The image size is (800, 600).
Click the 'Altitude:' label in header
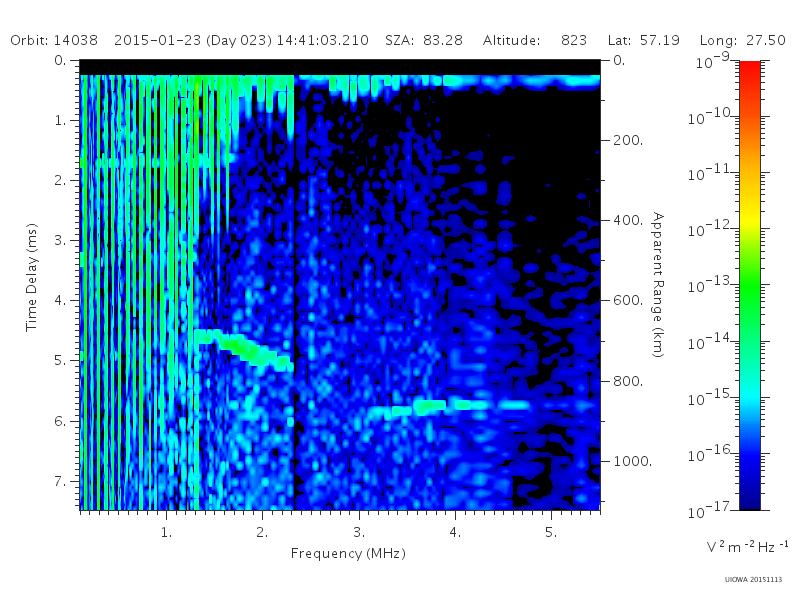[x=511, y=40]
